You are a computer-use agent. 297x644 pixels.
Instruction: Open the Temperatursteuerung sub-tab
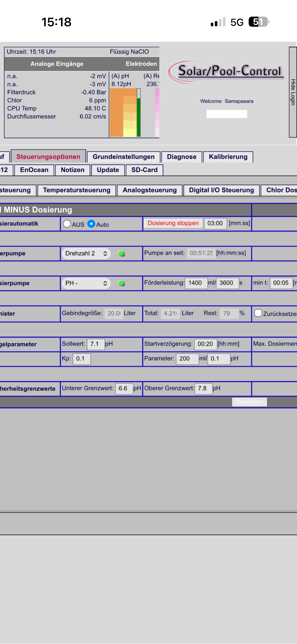click(77, 190)
